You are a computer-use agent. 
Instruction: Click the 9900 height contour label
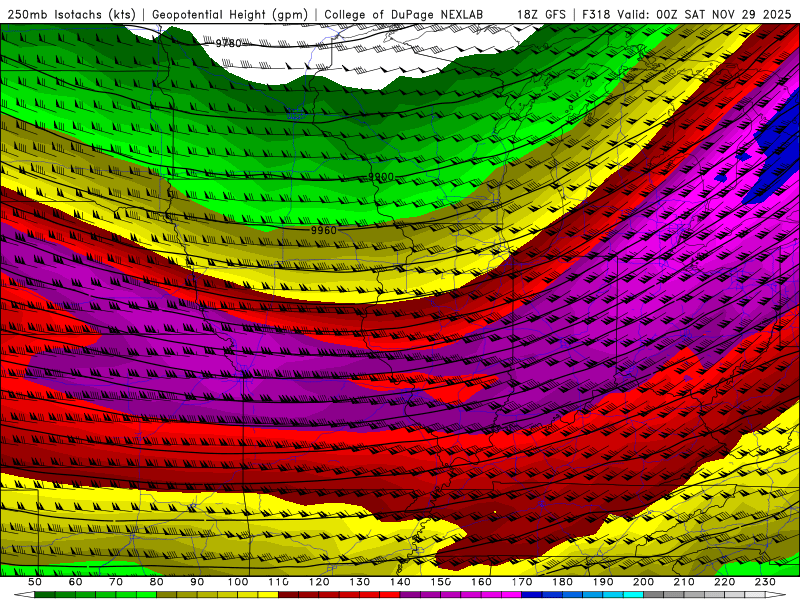click(381, 177)
